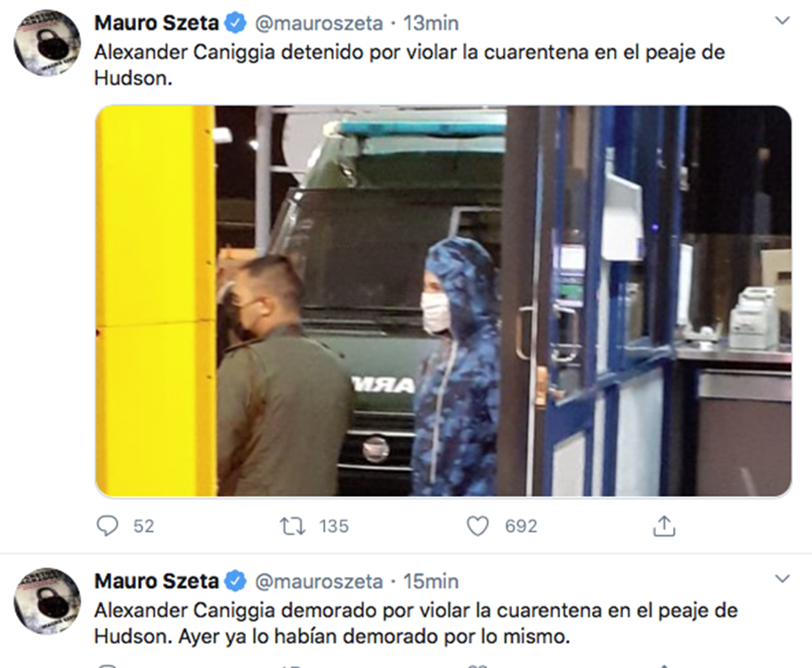
Task: Click the reply count of 52
Action: [144, 526]
